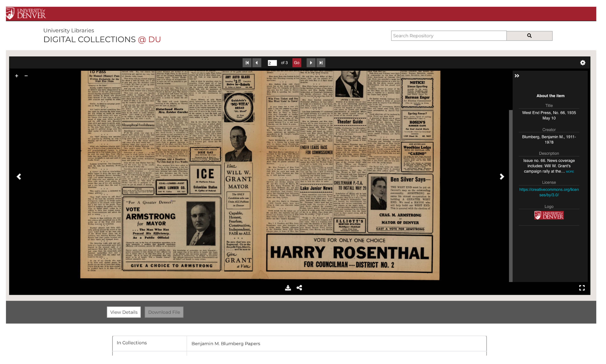Click the share icon
The image size is (606, 364).
tap(299, 288)
